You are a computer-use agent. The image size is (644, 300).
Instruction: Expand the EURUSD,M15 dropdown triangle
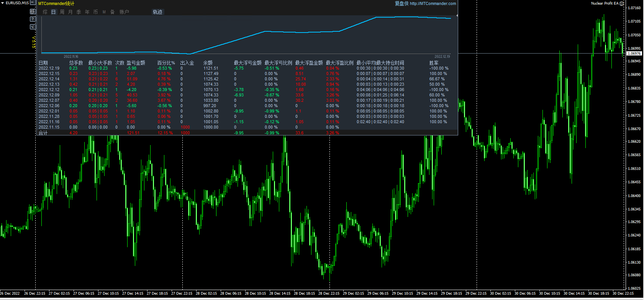3,3
